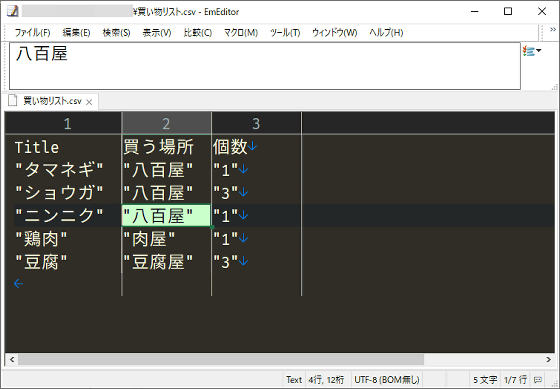Select the 買い物リスト.csv document tab
Screen dimensions: 560x389
(x=52, y=101)
